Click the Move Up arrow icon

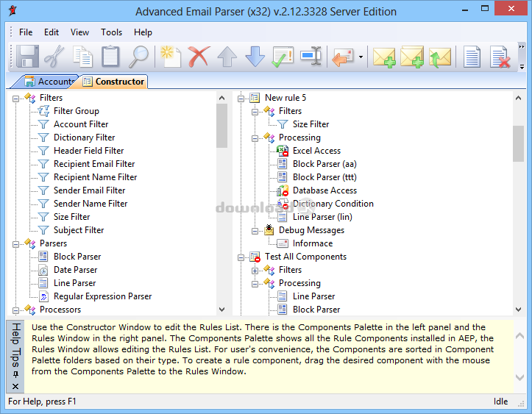[227, 57]
